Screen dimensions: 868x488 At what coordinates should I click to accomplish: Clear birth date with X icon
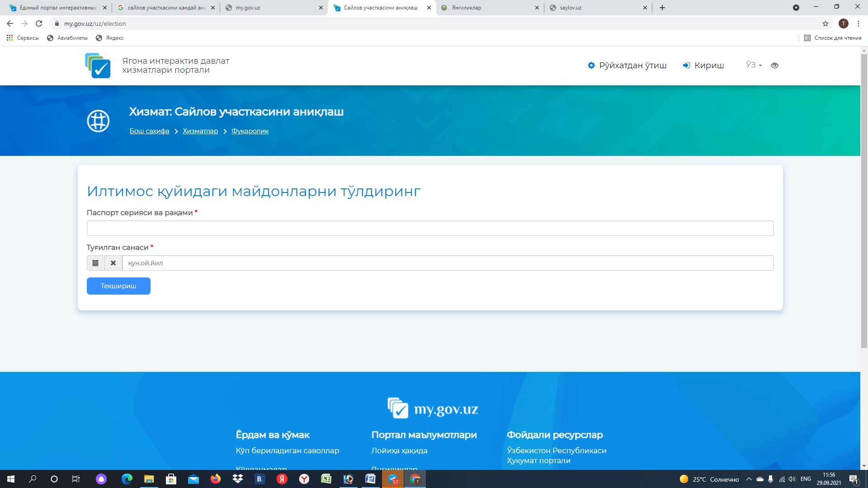[113, 263]
